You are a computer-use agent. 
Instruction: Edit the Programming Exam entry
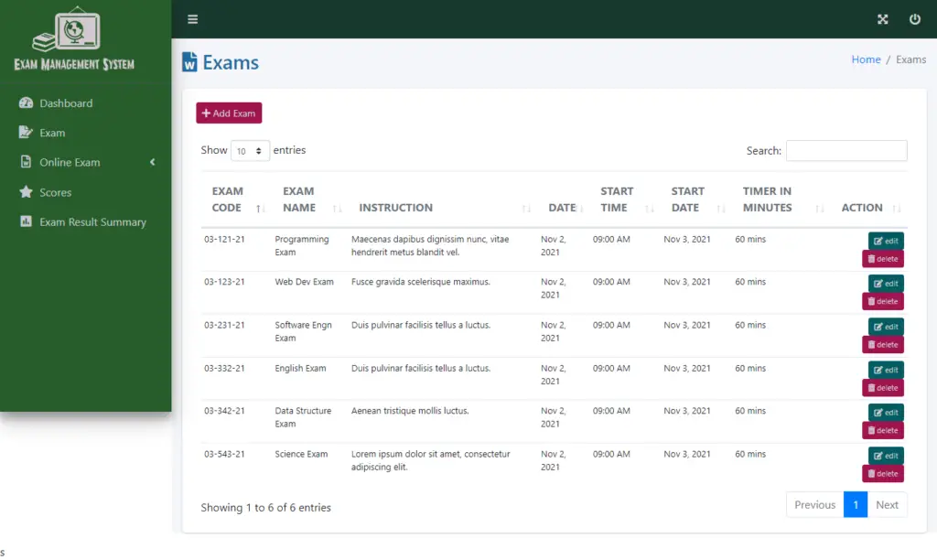click(883, 240)
